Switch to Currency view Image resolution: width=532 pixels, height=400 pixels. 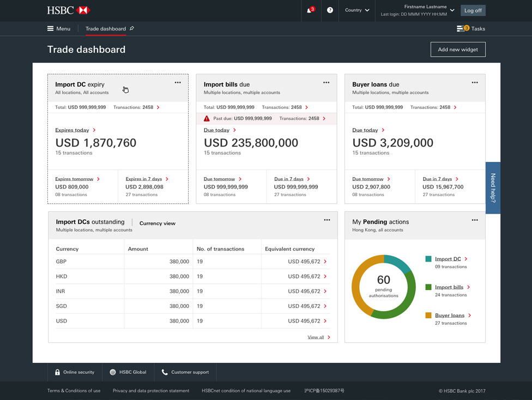click(157, 222)
